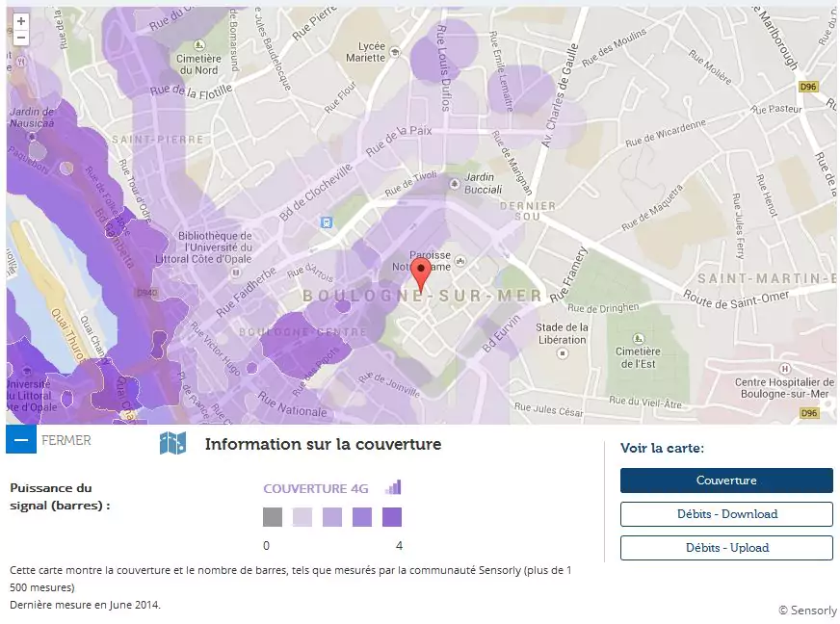The image size is (840, 624).
Task: Click the 4G signal bars icon
Action: 392,487
